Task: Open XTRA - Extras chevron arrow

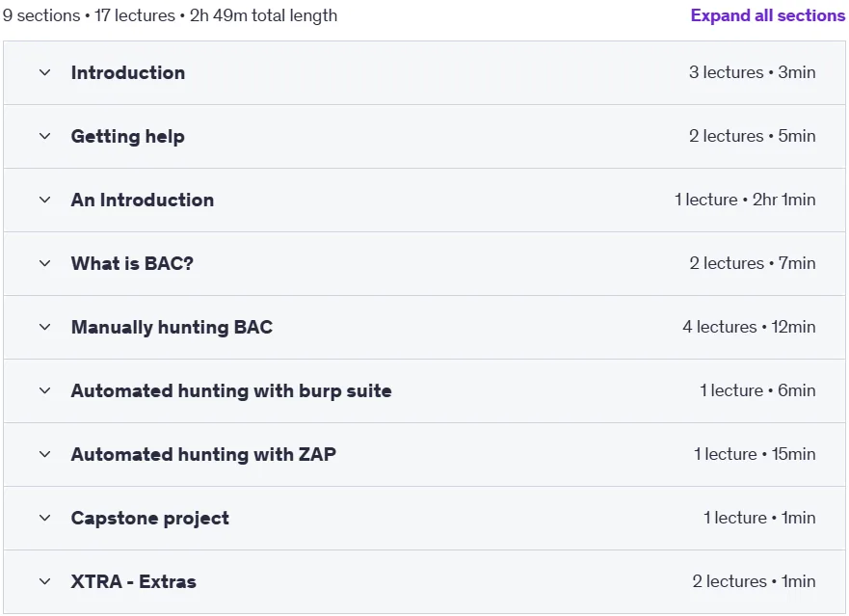Action: [x=45, y=581]
